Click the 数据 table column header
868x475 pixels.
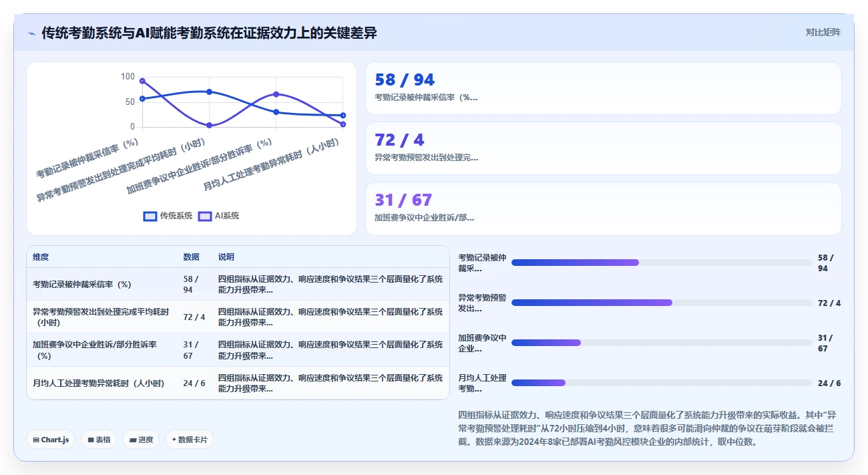192,257
